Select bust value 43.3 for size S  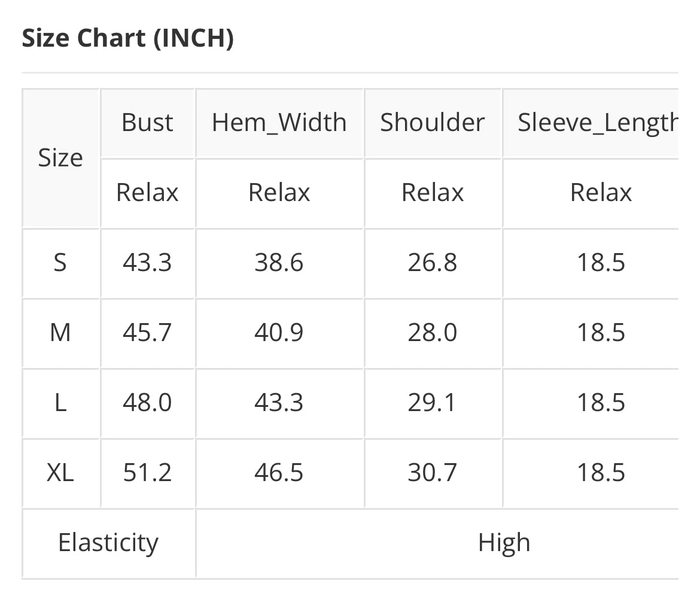tap(147, 263)
